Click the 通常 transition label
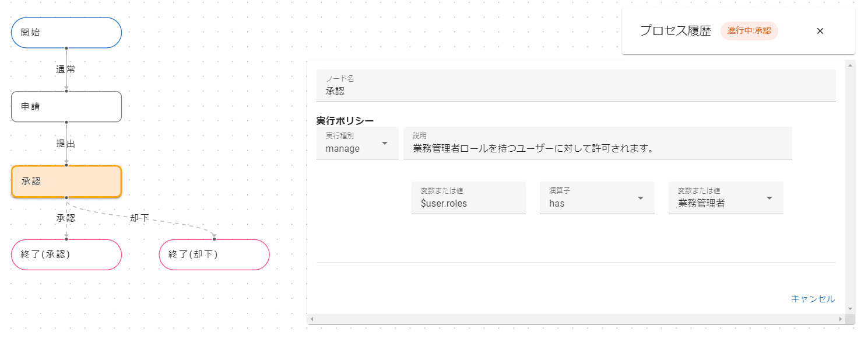The width and height of the screenshot is (868, 338). [65, 69]
